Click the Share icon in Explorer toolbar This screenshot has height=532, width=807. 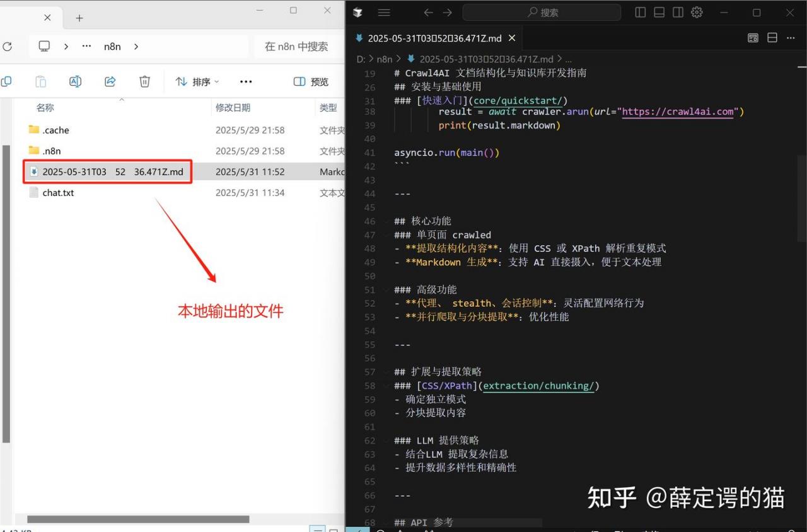click(110, 81)
